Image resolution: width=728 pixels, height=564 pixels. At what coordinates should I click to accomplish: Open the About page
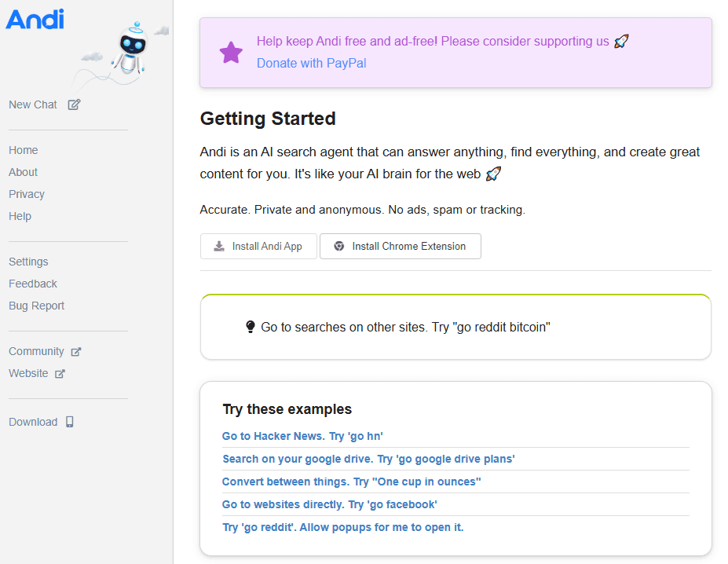click(x=24, y=172)
